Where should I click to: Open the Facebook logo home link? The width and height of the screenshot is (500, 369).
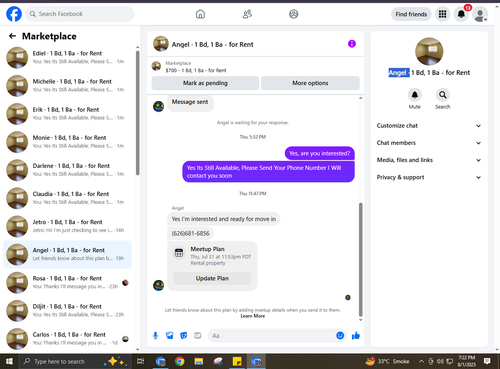14,14
